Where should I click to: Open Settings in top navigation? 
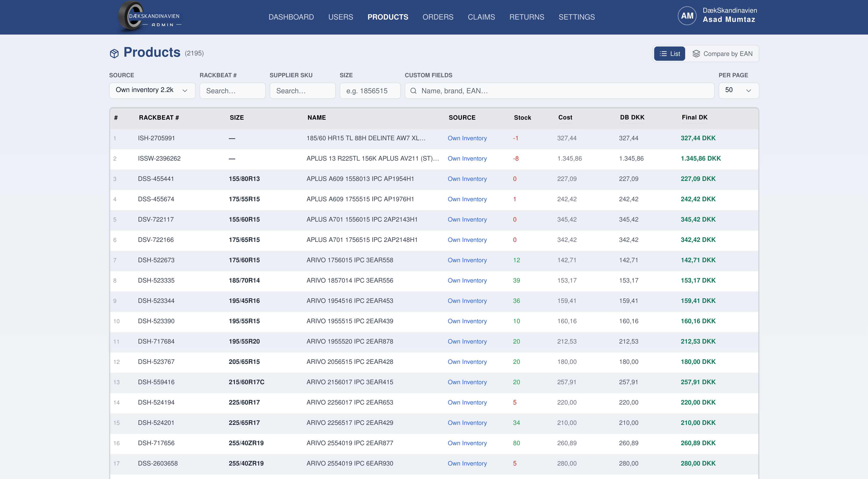click(x=576, y=17)
